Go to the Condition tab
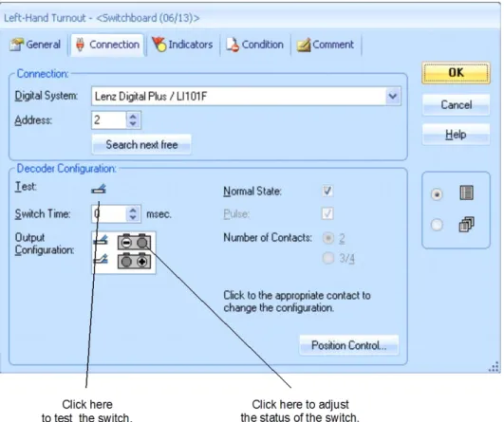504x422 pixels. pyautogui.click(x=255, y=45)
